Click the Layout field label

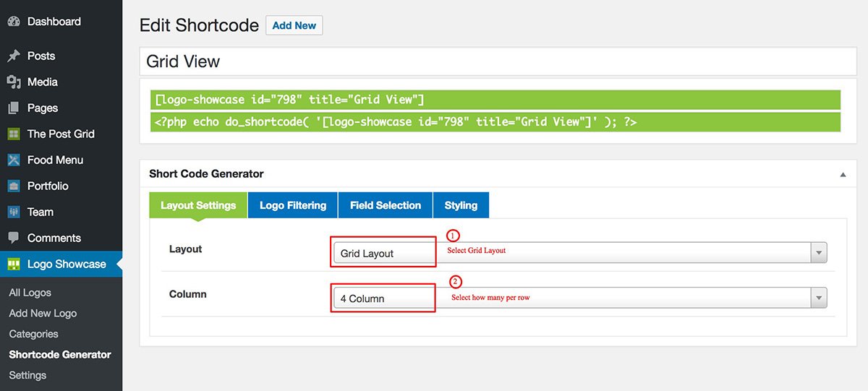[186, 249]
